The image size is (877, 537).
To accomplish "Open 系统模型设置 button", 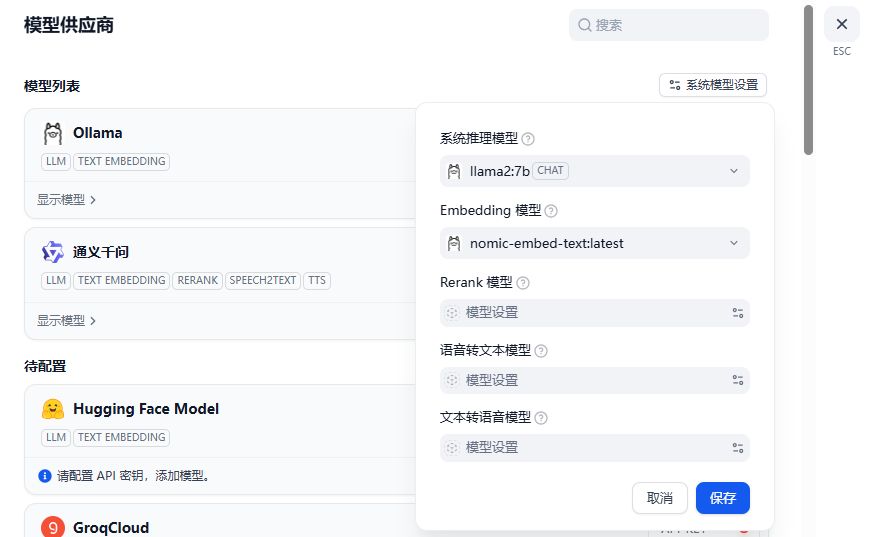I will (713, 85).
